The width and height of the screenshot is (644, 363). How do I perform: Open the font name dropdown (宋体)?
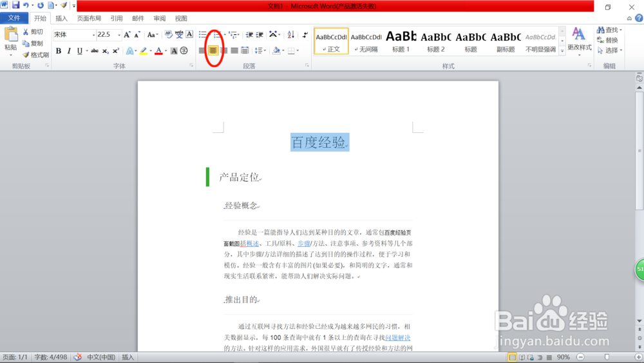coord(93,35)
